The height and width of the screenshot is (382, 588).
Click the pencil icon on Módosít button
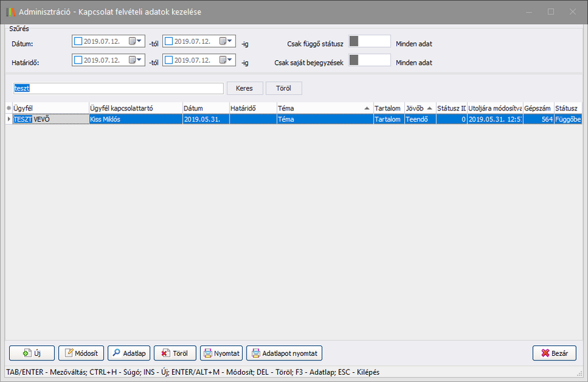(72, 353)
